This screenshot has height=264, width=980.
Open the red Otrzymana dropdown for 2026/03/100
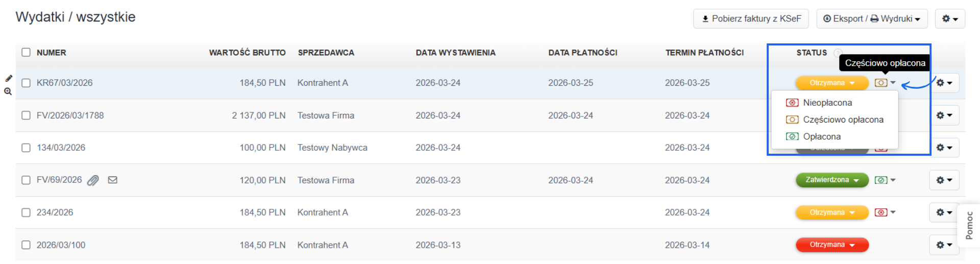click(832, 245)
